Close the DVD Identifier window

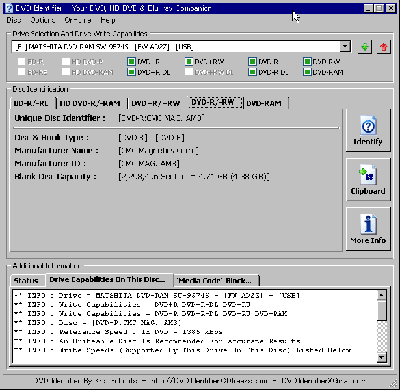[x=391, y=8]
